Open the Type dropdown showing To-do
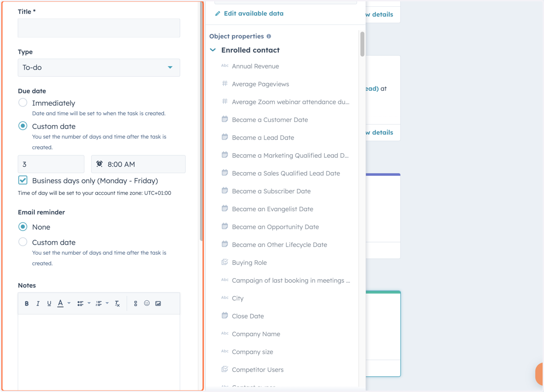This screenshot has width=544, height=392. pyautogui.click(x=99, y=68)
